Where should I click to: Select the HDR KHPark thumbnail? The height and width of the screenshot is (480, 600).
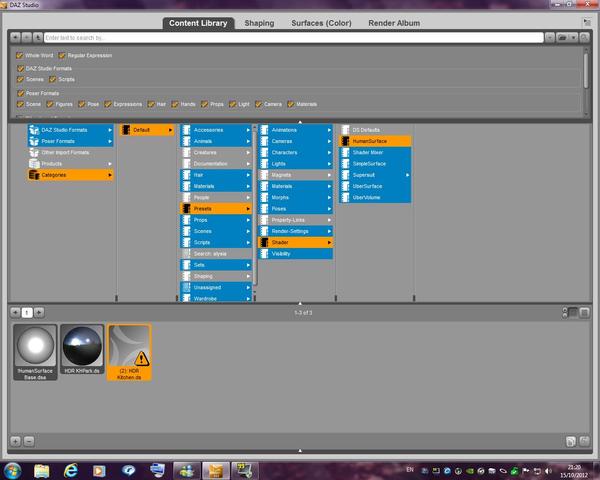coord(82,349)
